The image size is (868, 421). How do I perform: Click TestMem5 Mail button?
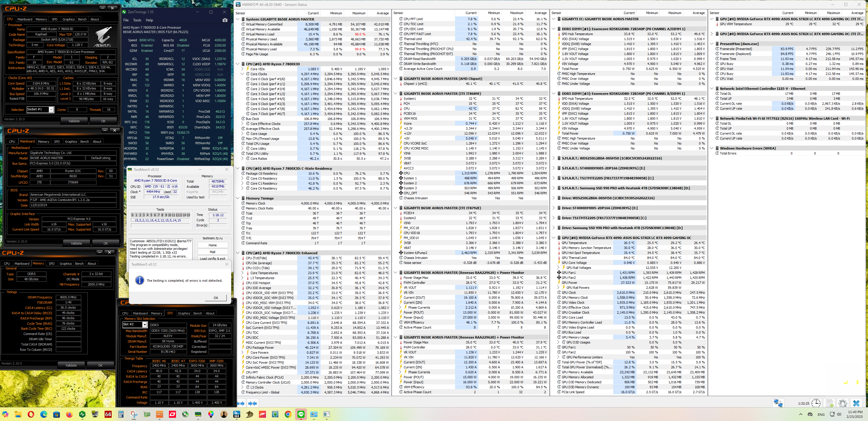click(213, 252)
